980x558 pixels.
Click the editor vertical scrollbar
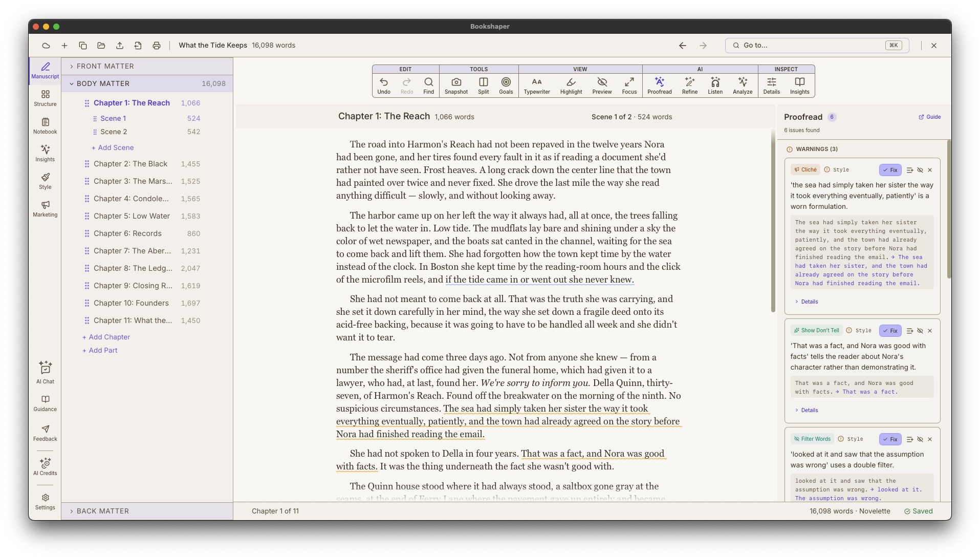[773, 221]
